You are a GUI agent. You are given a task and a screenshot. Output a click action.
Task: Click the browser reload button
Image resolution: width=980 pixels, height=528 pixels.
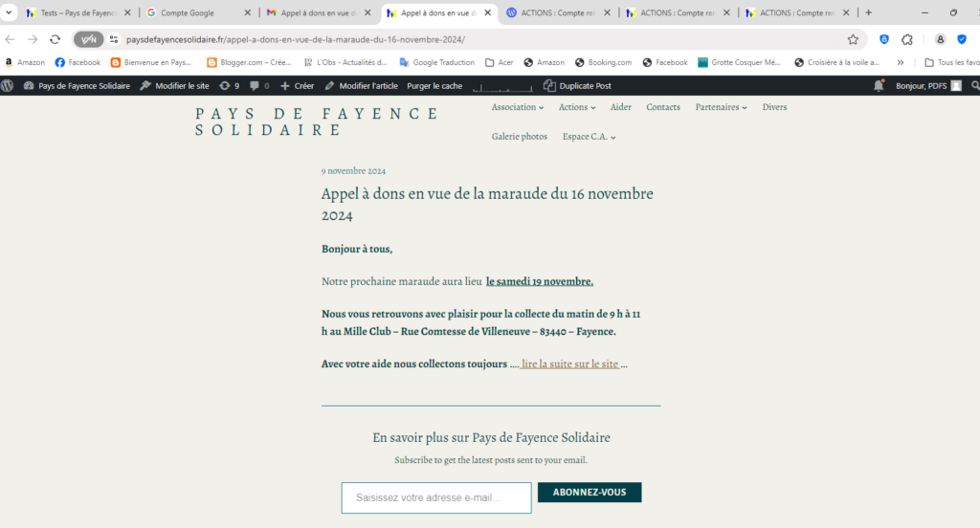click(55, 39)
